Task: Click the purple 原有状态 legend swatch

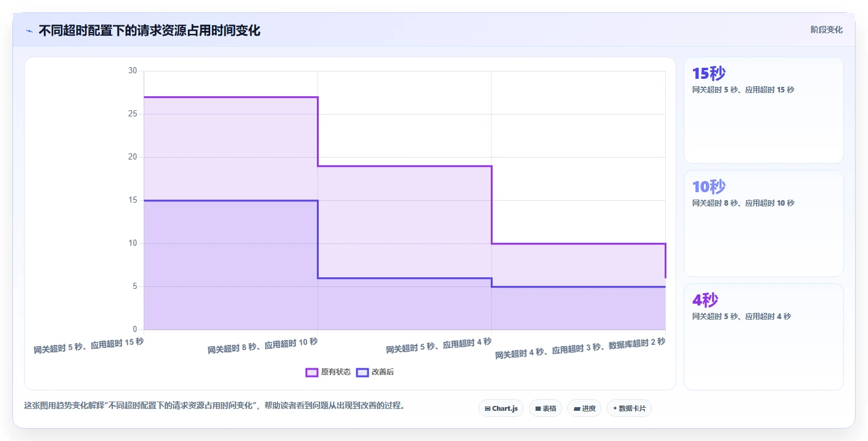Action: [312, 372]
